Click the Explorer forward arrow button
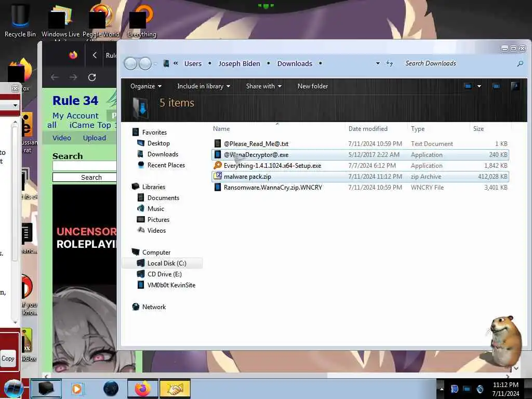The image size is (532, 399). click(145, 63)
